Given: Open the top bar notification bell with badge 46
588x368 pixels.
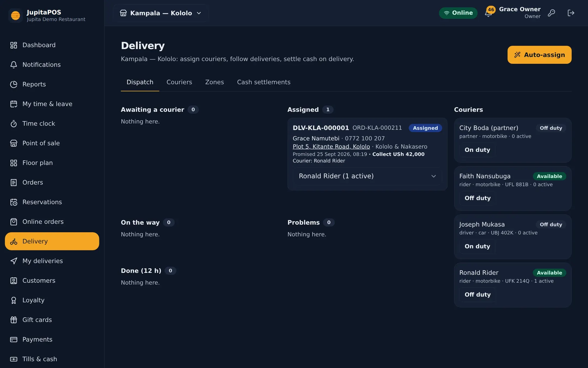Looking at the screenshot, I should click(x=489, y=13).
